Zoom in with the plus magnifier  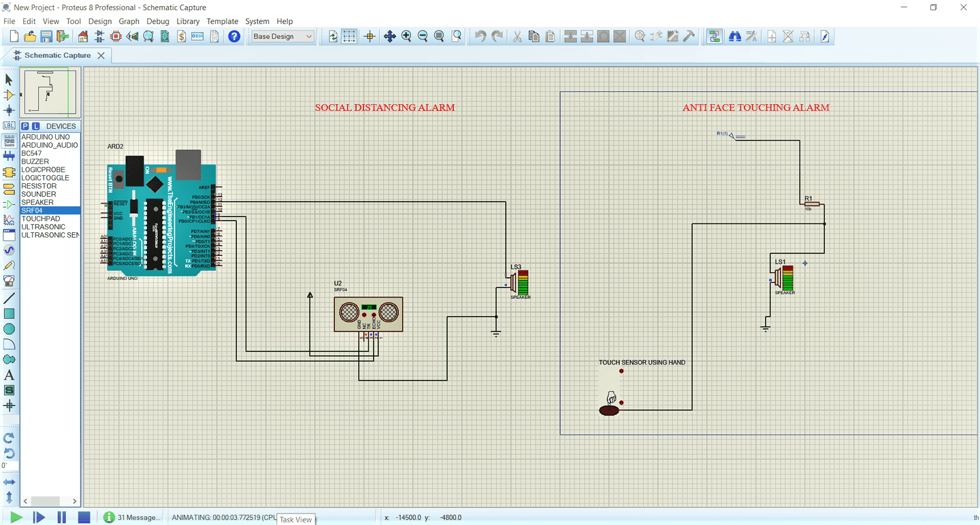point(406,37)
